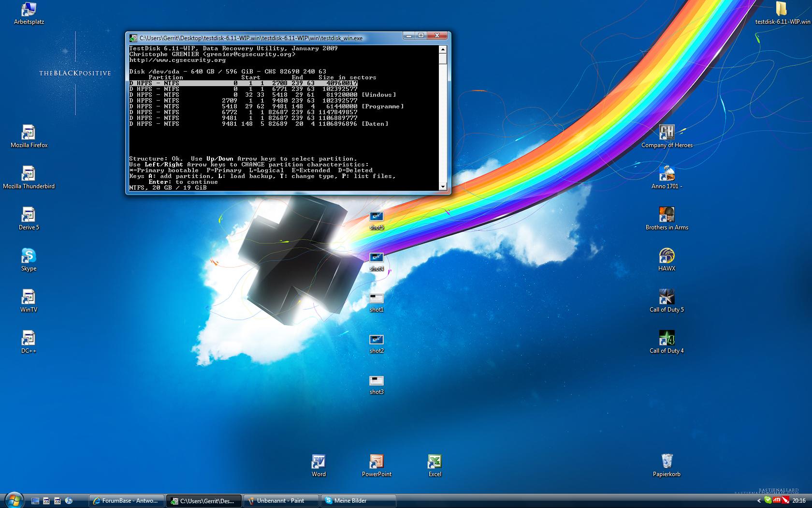Show hidden tray icons with the arrow
This screenshot has height=508, width=812.
click(x=759, y=501)
